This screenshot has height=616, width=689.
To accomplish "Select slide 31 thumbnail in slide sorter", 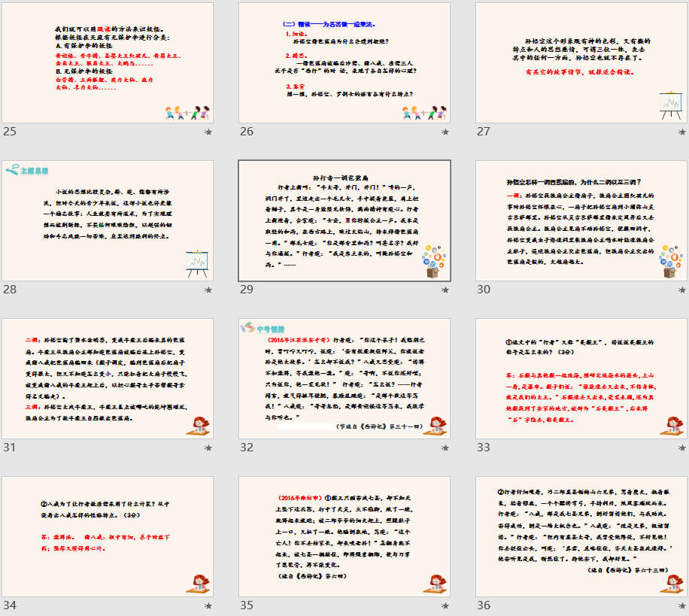I will pos(108,379).
